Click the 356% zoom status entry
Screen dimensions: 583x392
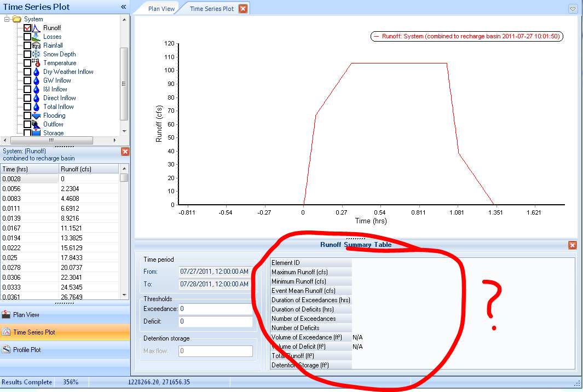[x=71, y=382]
